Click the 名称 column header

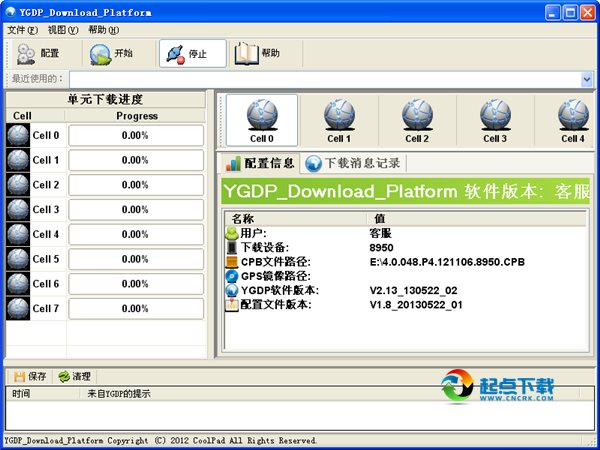[295, 219]
